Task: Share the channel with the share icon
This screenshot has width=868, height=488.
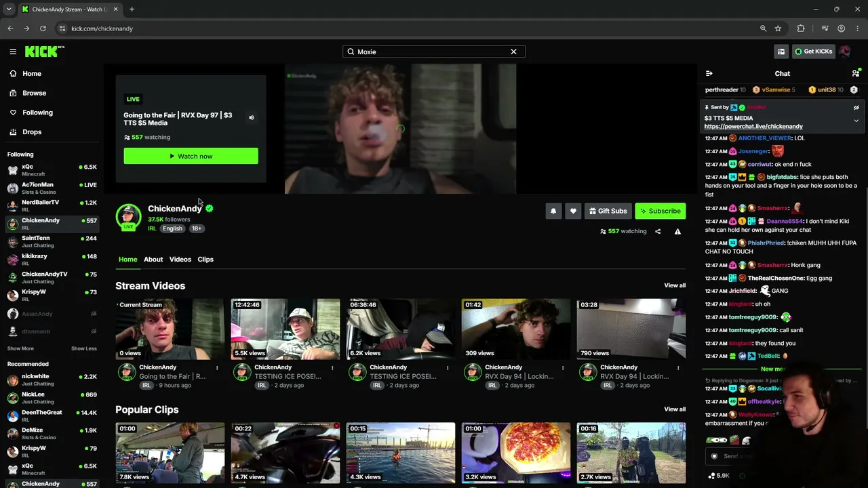Action: [658, 231]
